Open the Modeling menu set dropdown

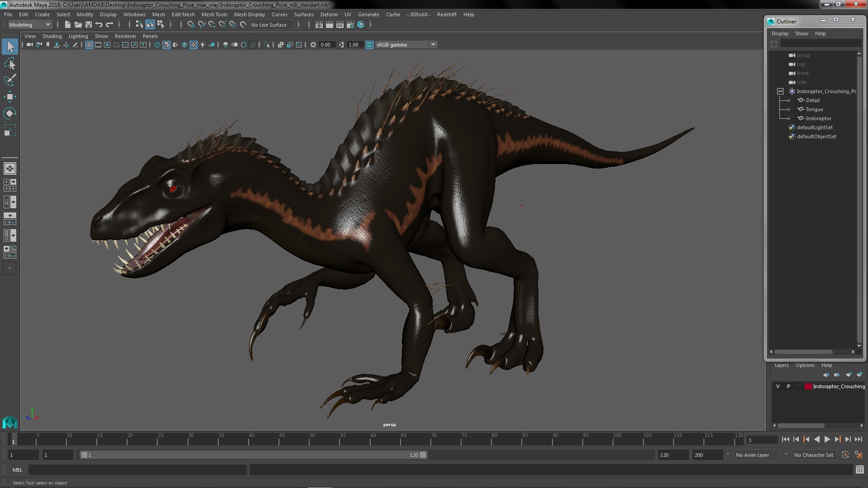30,25
